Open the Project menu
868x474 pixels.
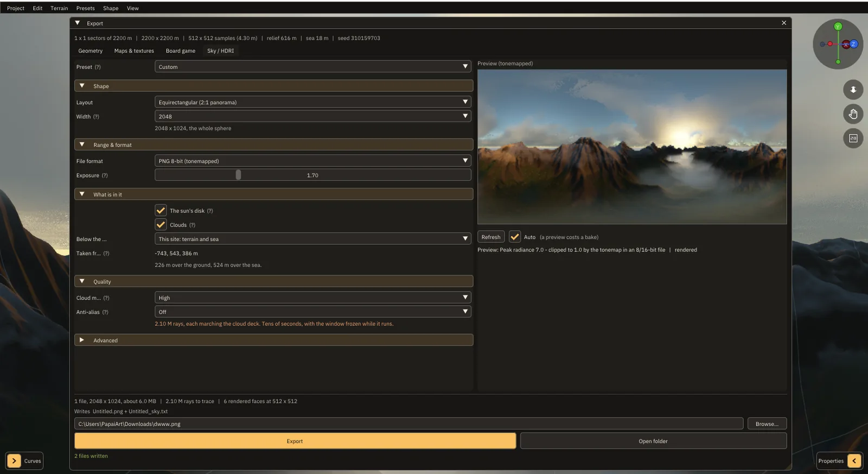[x=16, y=8]
